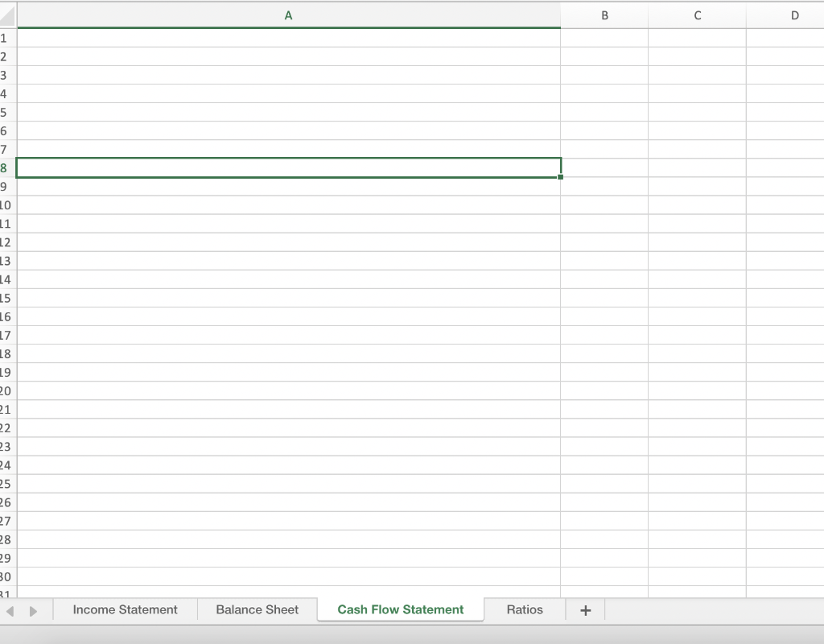The height and width of the screenshot is (644, 824).
Task: Show previous sheet tabs with left arrow
Action: (10, 611)
